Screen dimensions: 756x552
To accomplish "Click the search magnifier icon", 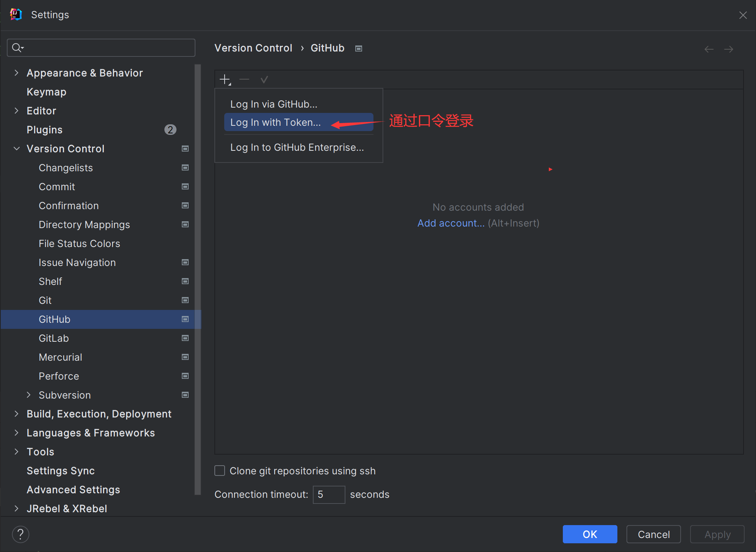I will click(x=17, y=48).
